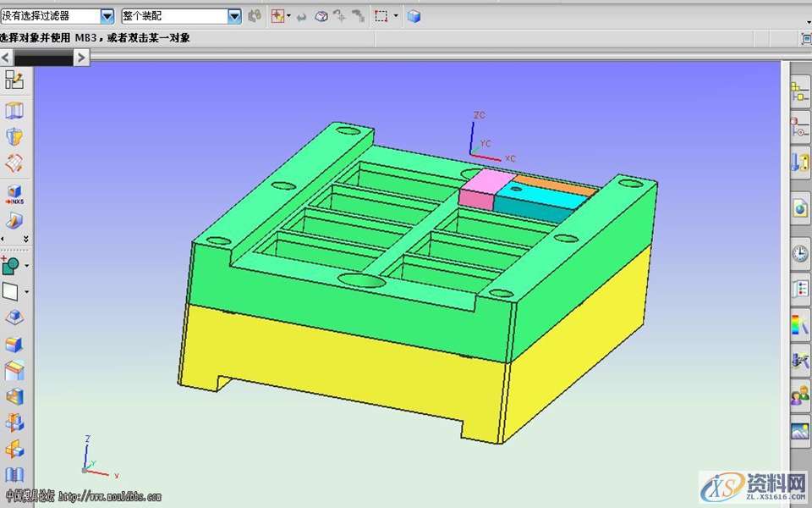Click the rainbow color palette sidebar icon
Image resolution: width=812 pixels, height=508 pixels.
point(799,323)
